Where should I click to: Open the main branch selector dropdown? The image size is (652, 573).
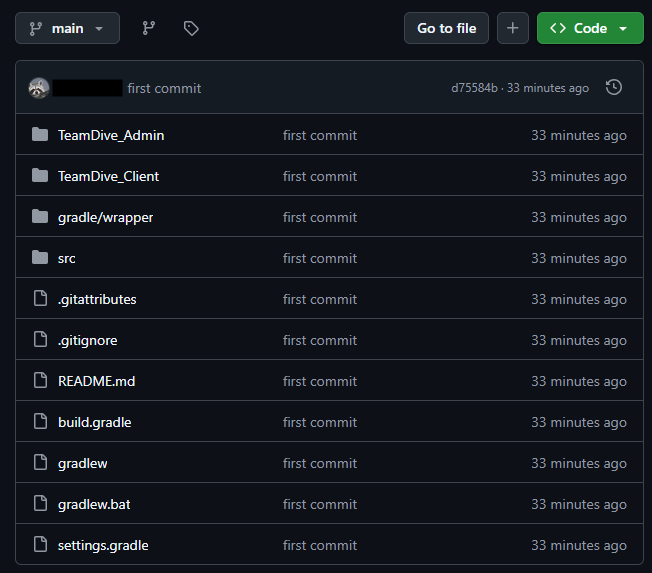click(x=67, y=28)
